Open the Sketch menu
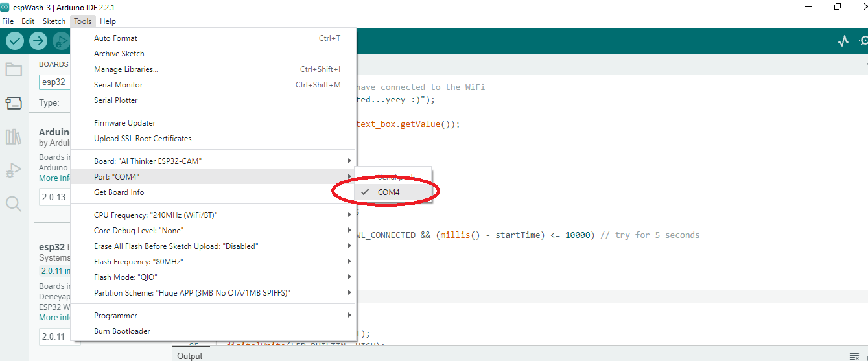The width and height of the screenshot is (868, 361). [x=54, y=21]
